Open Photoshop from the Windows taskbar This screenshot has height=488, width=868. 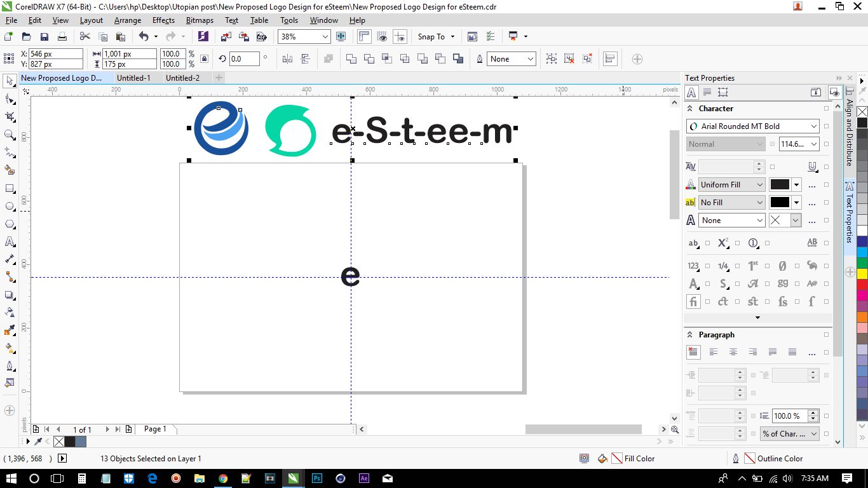(x=316, y=478)
